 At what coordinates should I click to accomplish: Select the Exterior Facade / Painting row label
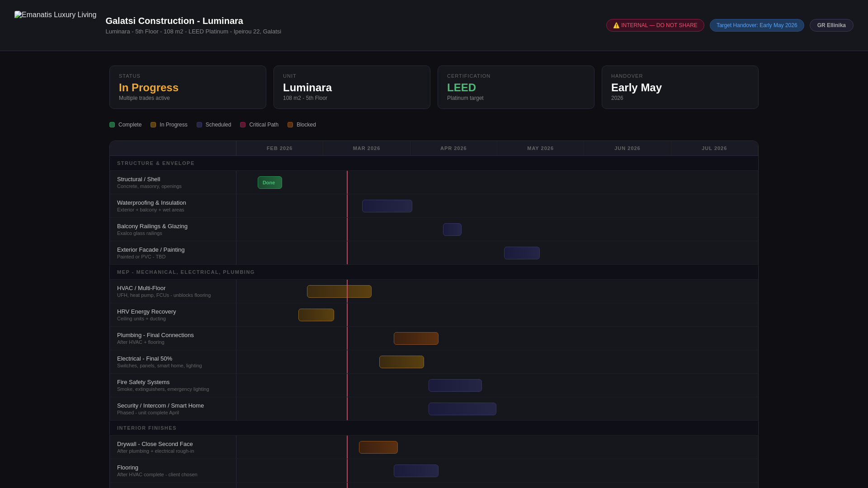173,253
